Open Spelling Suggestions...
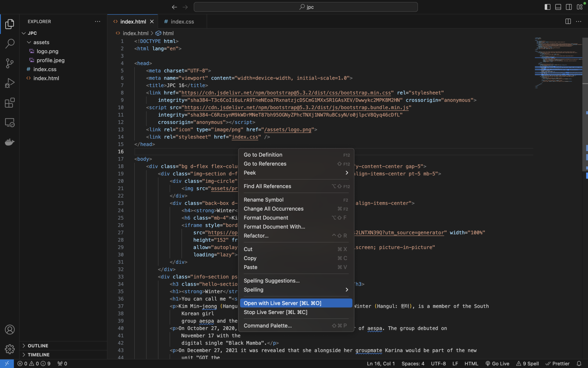 tap(296, 281)
